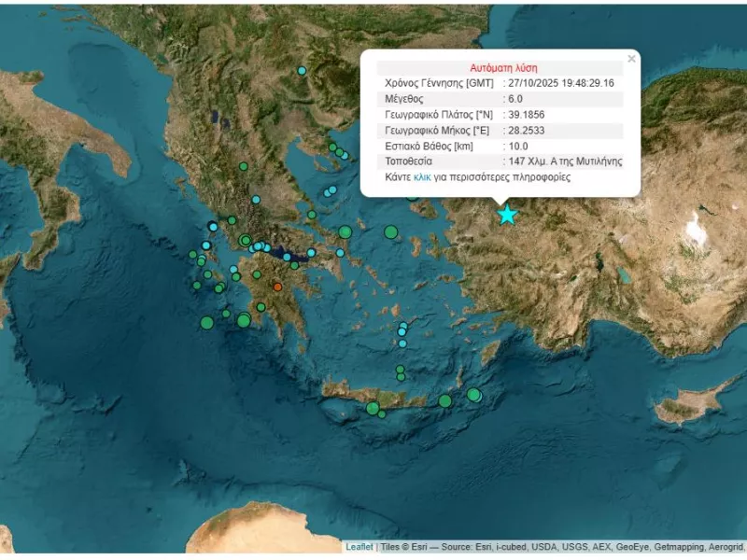Click the Χρόνος Γένεσης timestamp value
The width and height of the screenshot is (747, 560).
pyautogui.click(x=558, y=83)
